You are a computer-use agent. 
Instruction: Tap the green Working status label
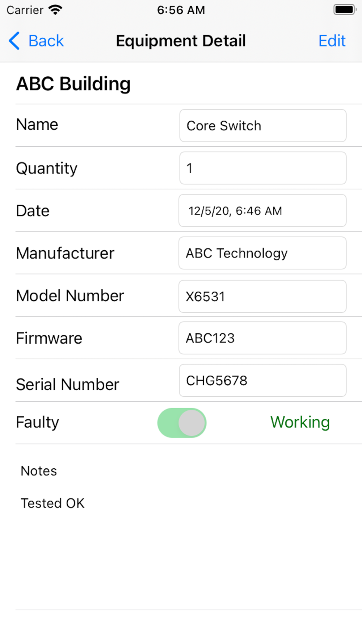[300, 422]
